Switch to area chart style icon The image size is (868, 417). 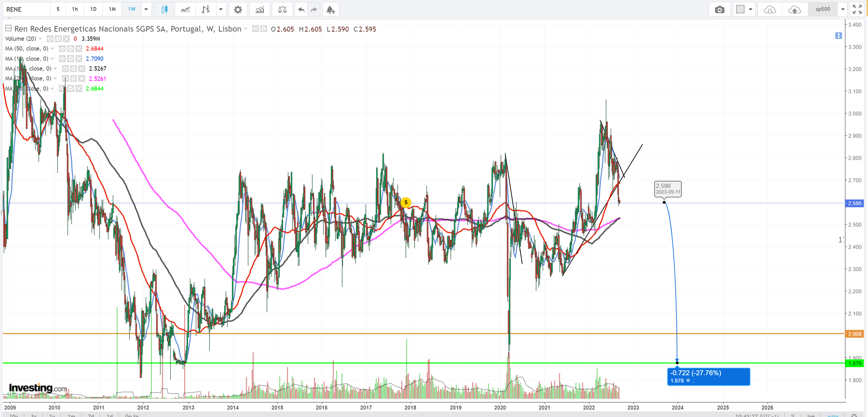tap(185, 9)
